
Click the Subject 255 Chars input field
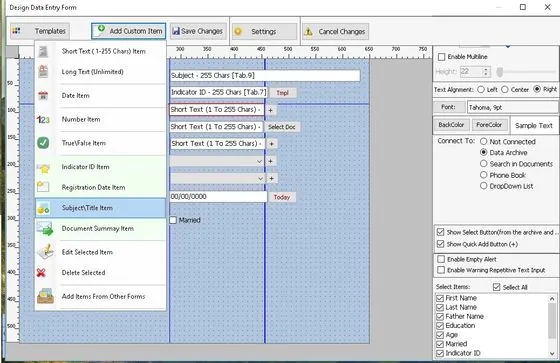[265, 75]
